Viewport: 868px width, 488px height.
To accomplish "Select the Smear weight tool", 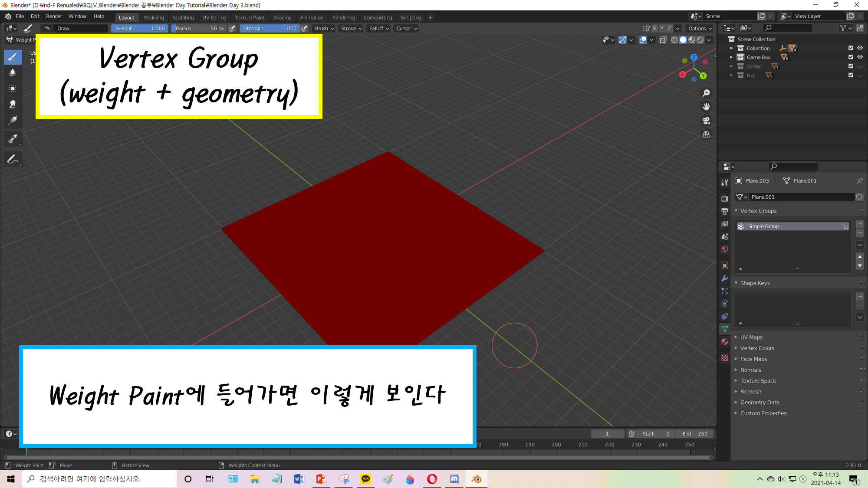I will [13, 104].
